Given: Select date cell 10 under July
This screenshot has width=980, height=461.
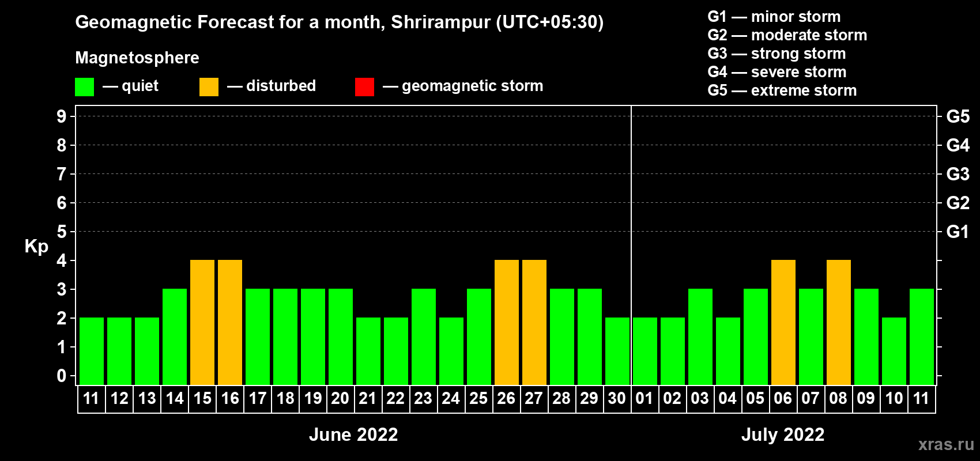Looking at the screenshot, I should tap(894, 399).
